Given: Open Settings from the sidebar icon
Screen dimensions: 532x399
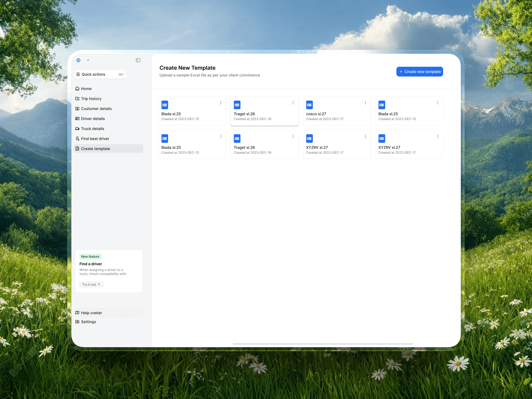Looking at the screenshot, I should click(77, 322).
